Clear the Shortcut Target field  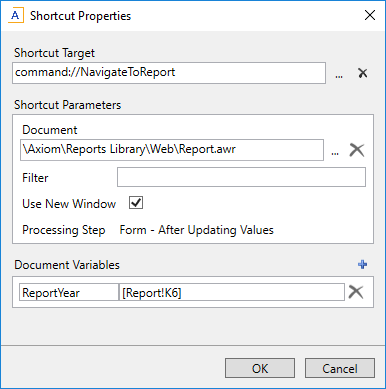(x=363, y=73)
